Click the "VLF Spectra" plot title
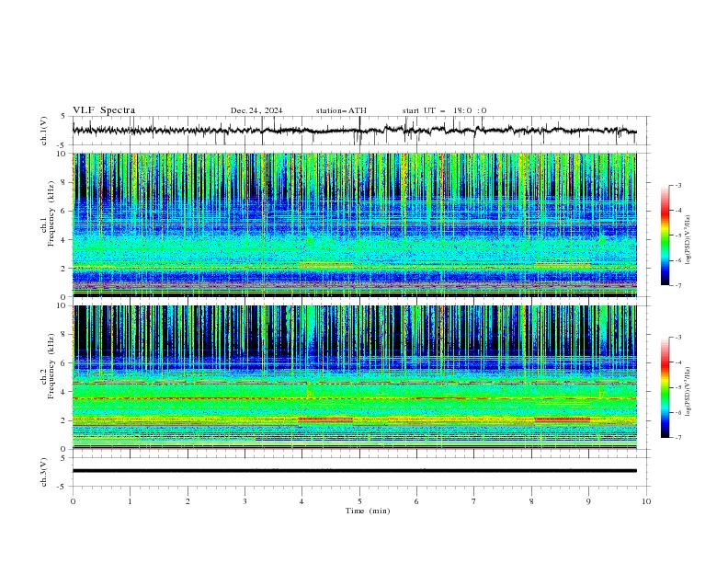The height and width of the screenshot is (563, 728). (x=104, y=110)
